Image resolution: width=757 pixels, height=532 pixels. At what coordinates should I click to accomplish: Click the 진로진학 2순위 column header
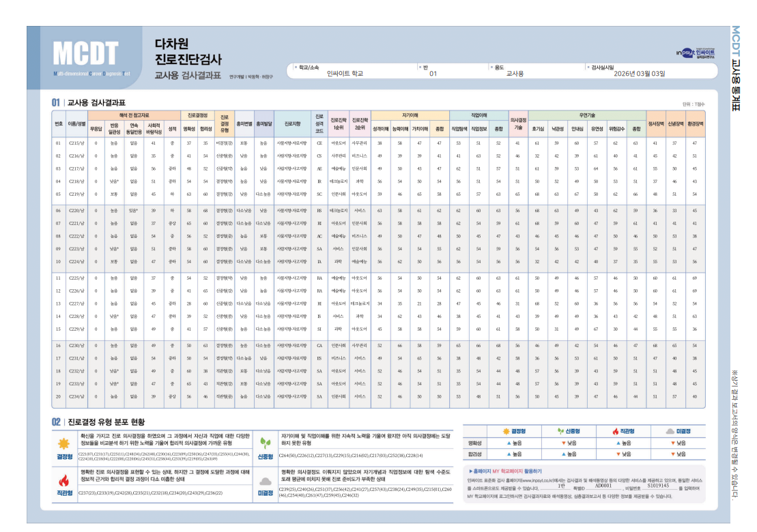[x=360, y=124]
